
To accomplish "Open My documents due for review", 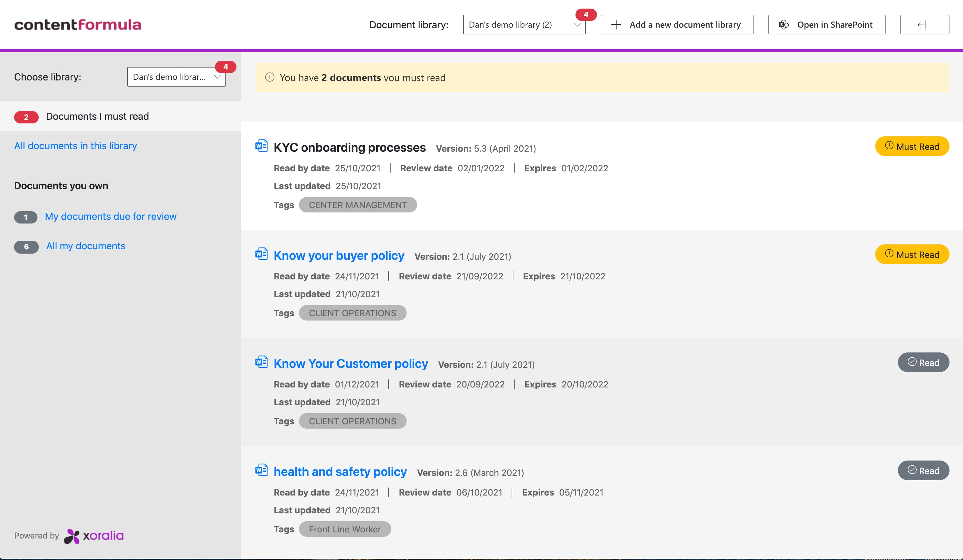I will click(111, 216).
